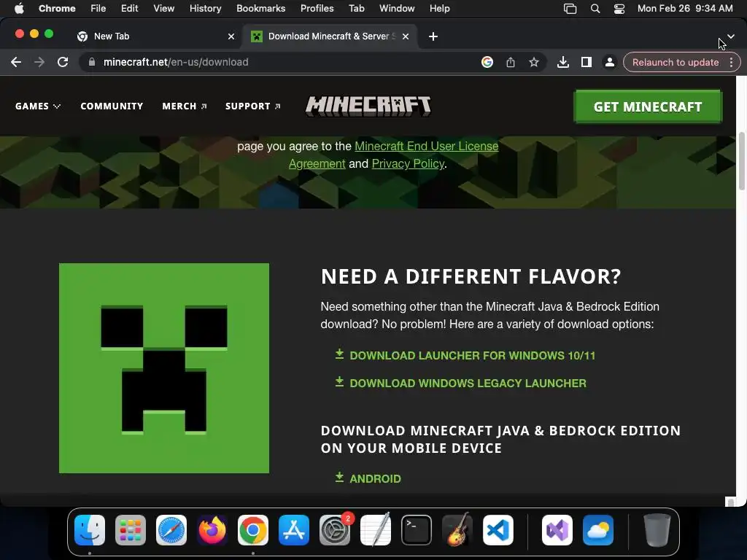The image size is (747, 560).
Task: Click Relaunch to update button
Action: (x=675, y=63)
